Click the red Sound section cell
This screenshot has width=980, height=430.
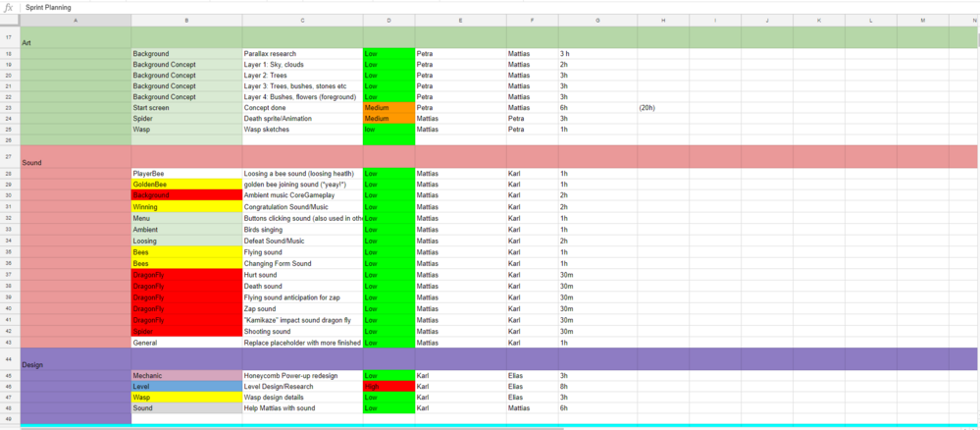point(76,158)
